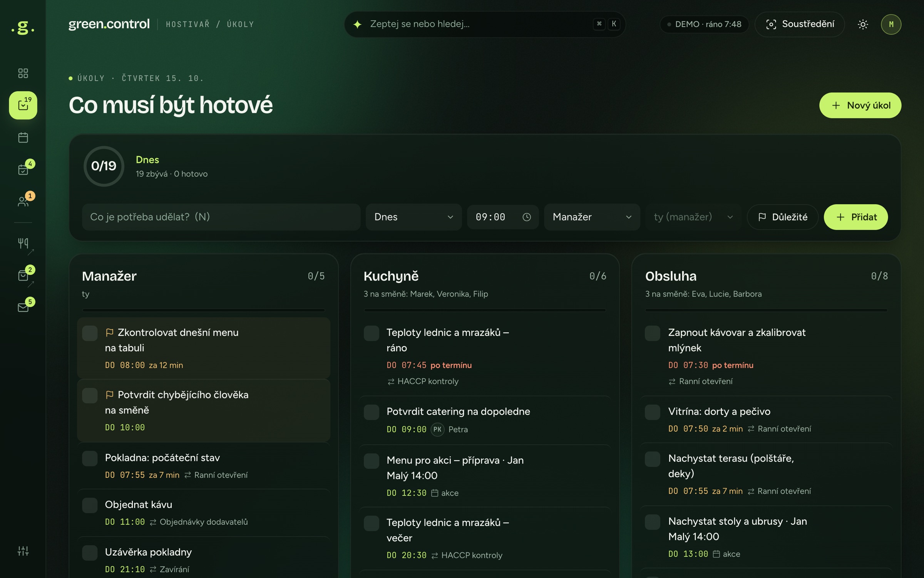
Task: Check off Zkontrolovat dnešní menu na tabuli
Action: click(90, 333)
